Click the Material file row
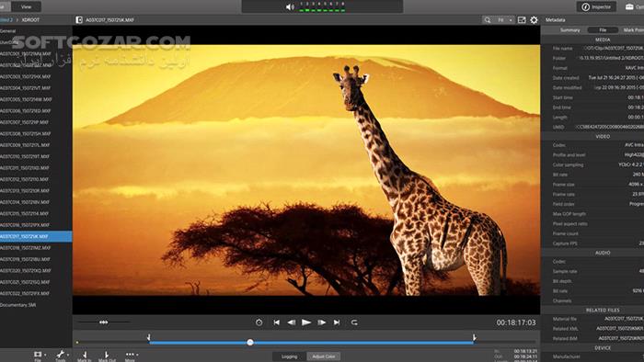The width and height of the screenshot is (644, 362). 598,319
